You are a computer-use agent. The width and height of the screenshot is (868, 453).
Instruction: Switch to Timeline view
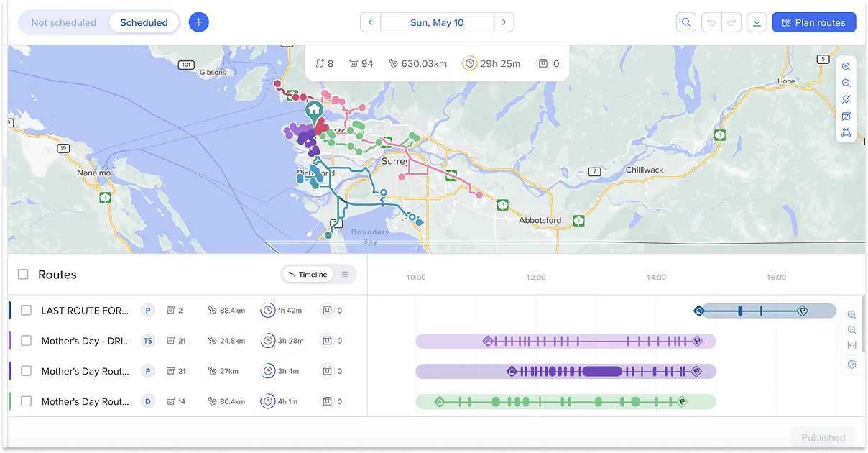coord(308,275)
